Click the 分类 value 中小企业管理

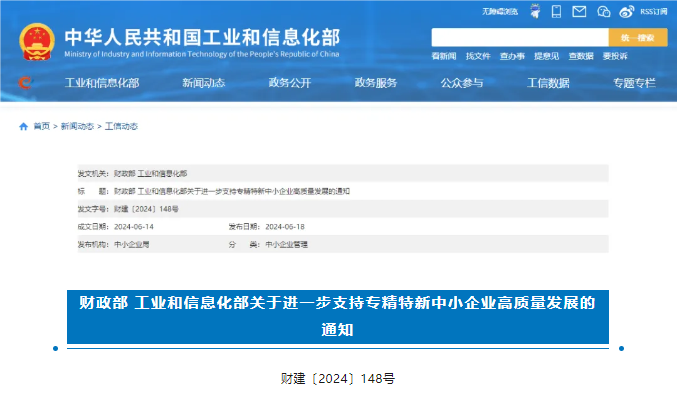pos(286,244)
